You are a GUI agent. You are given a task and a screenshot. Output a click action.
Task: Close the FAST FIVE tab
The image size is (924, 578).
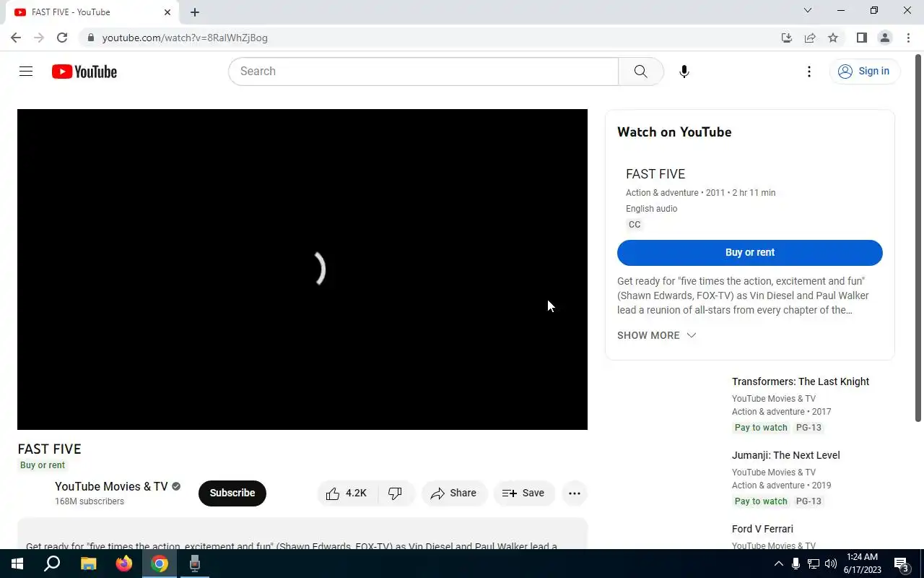[x=167, y=12]
